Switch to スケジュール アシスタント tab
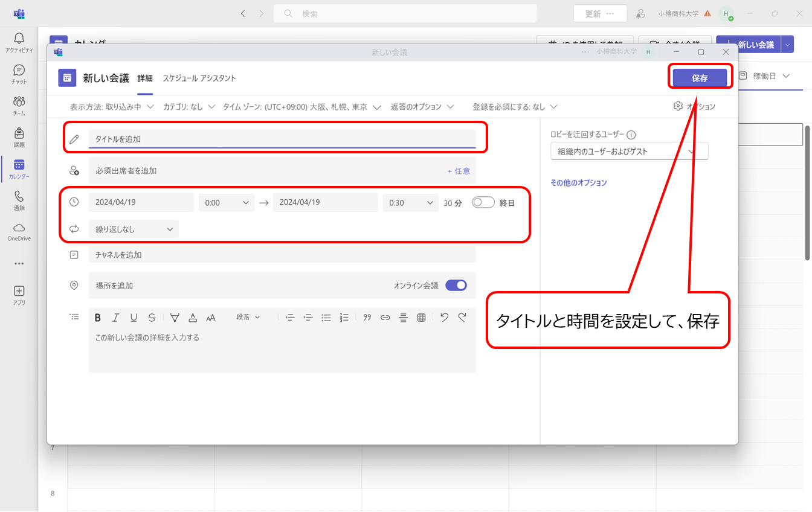Screen dimensions: 812x512 tap(199, 78)
